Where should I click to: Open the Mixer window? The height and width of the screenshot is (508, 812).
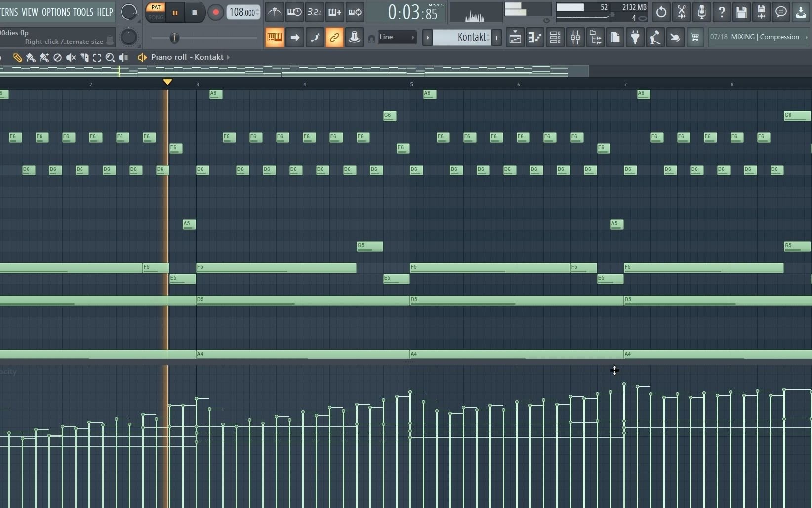575,37
